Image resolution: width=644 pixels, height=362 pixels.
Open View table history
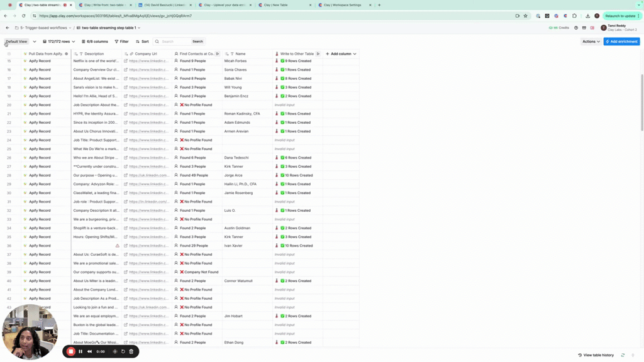[596, 355]
